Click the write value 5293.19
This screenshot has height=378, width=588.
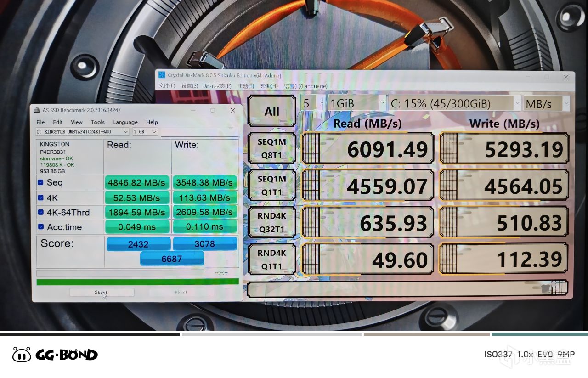click(x=504, y=148)
